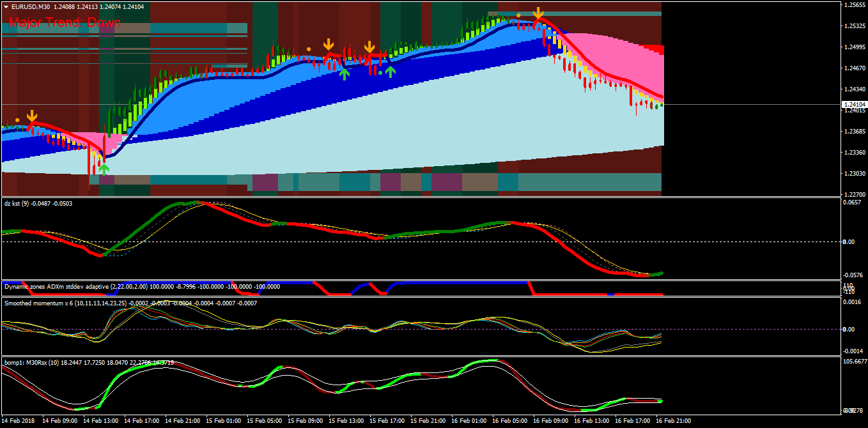Click the '15 Feb 13:00' time axis label
The width and height of the screenshot is (868, 428).
[346, 422]
